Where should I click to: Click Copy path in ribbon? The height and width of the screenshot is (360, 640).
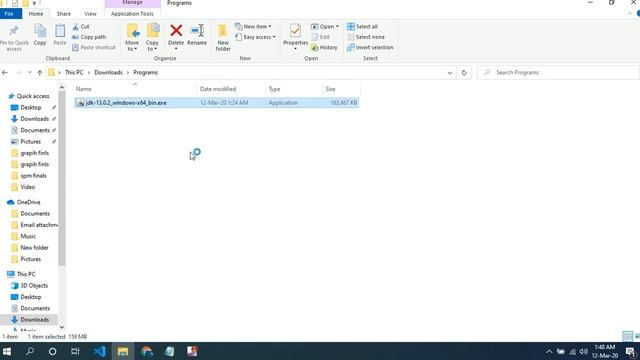[89, 37]
